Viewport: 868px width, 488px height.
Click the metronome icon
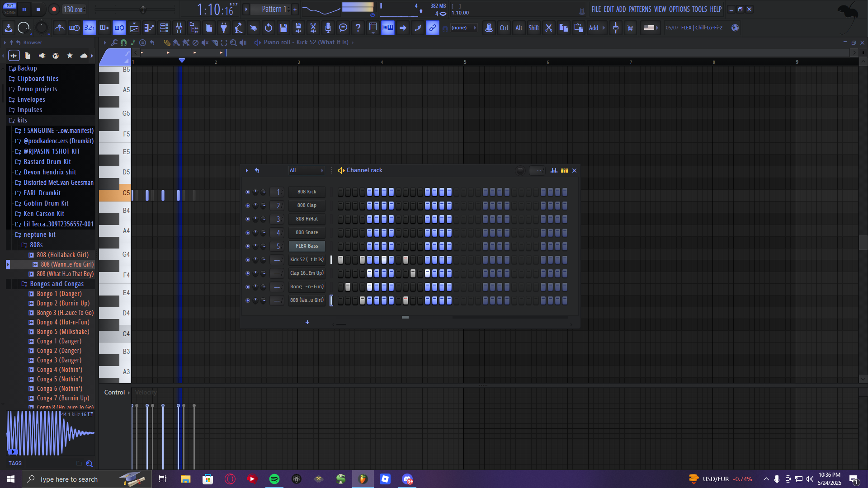59,28
